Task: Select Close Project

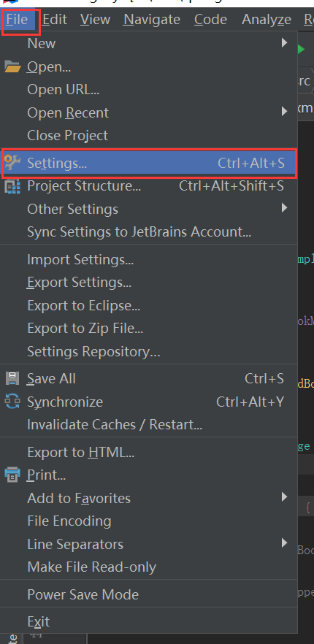Action: coord(149,135)
